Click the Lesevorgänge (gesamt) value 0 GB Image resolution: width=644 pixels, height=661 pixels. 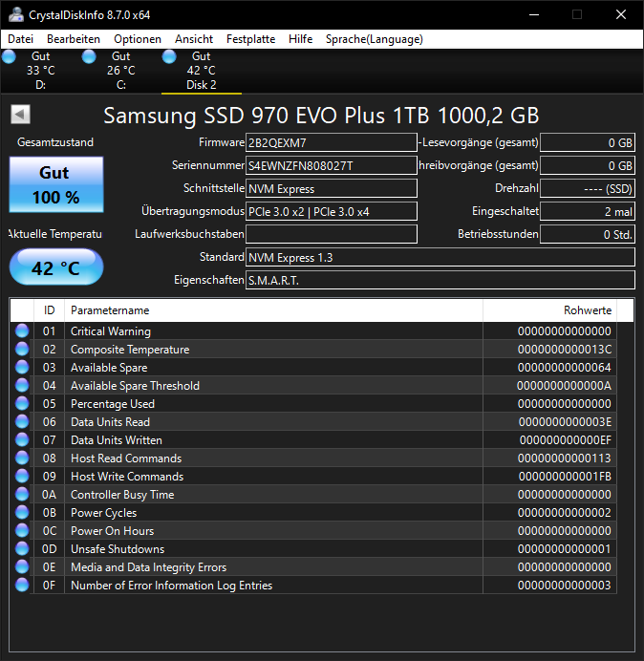tap(588, 142)
